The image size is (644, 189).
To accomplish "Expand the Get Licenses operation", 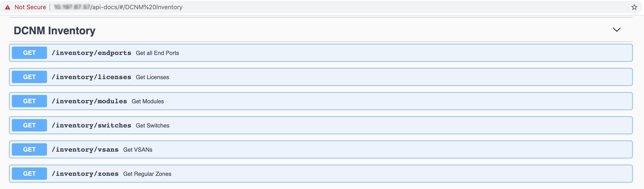I will [320, 77].
